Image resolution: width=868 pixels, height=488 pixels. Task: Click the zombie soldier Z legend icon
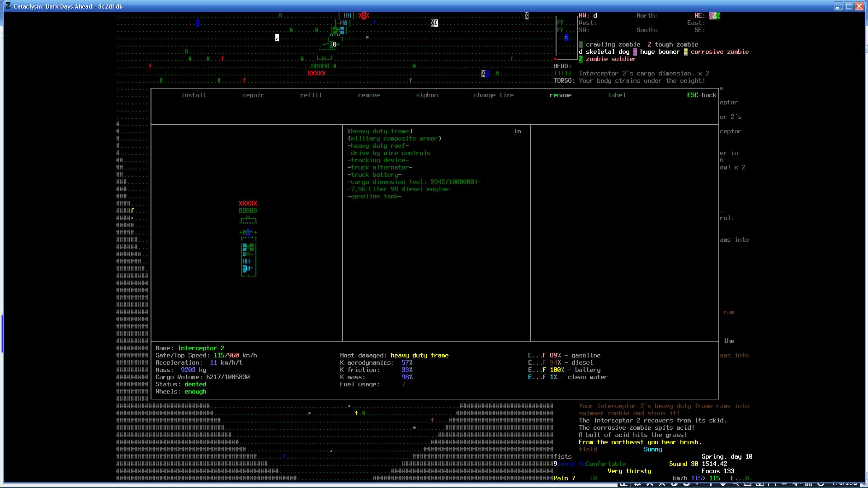[581, 59]
